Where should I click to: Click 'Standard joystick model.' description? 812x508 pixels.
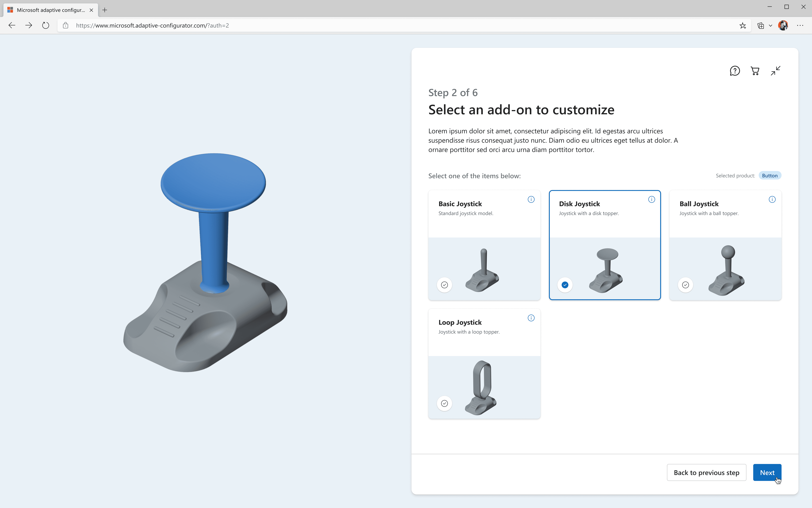(x=466, y=213)
